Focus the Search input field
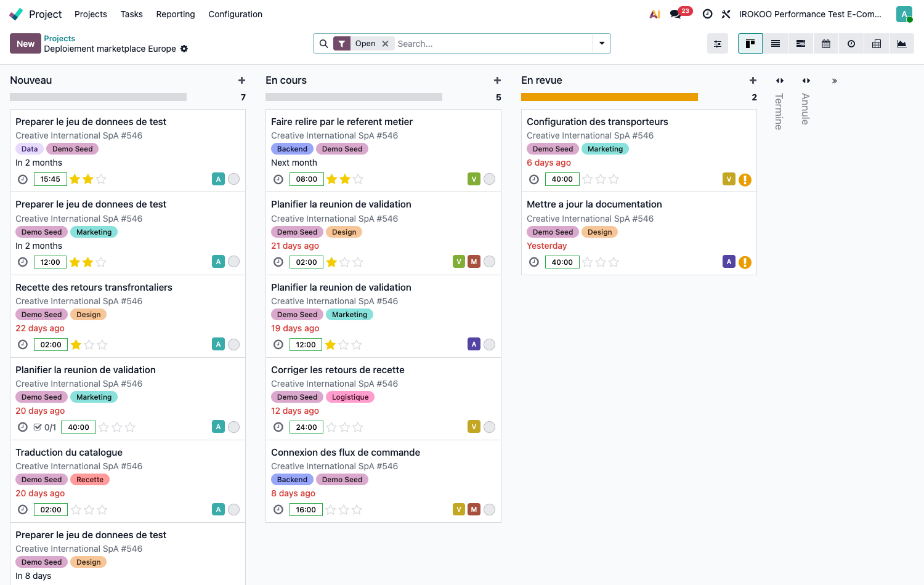Image resolution: width=924 pixels, height=585 pixels. coord(493,44)
